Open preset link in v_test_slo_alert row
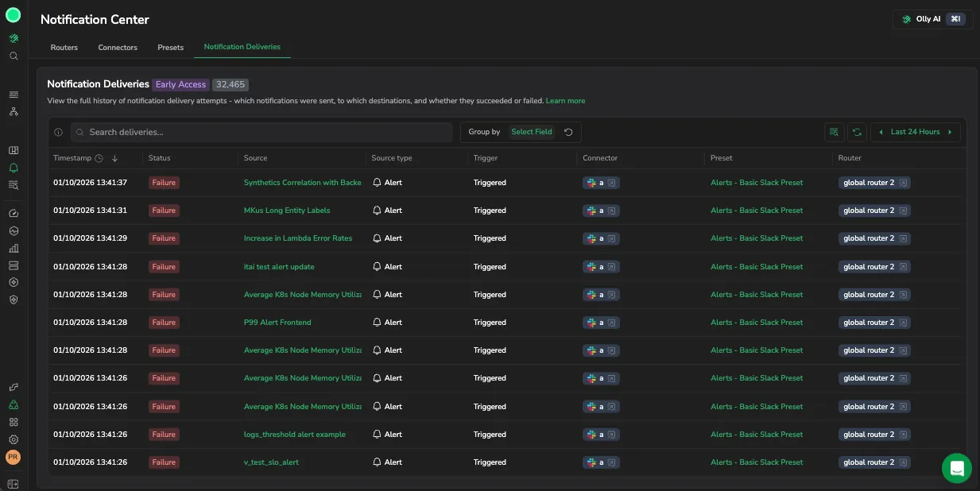980x491 pixels. [757, 462]
